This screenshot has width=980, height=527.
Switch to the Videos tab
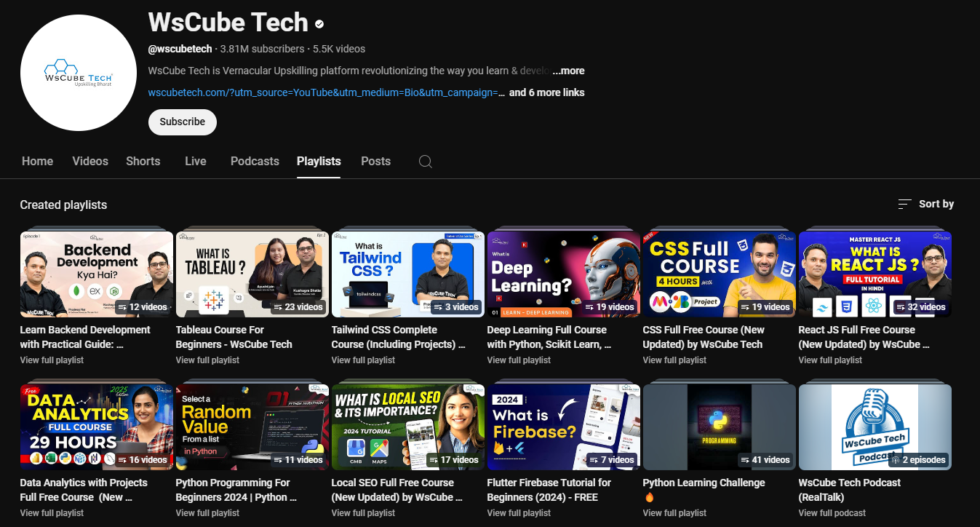(x=90, y=162)
